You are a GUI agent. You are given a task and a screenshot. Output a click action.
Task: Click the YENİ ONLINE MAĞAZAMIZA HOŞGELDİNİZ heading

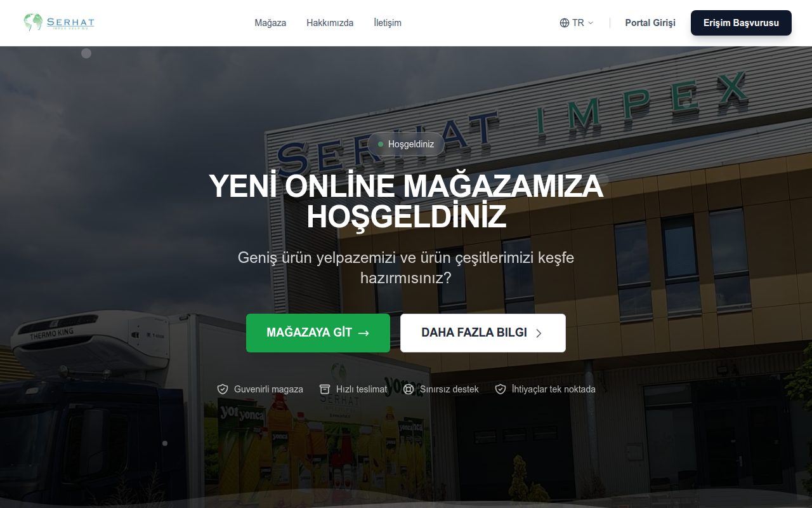click(x=406, y=201)
